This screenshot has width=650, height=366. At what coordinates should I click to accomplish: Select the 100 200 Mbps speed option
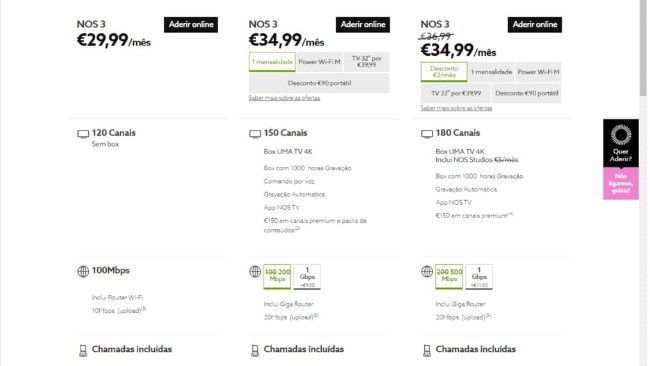click(x=277, y=276)
